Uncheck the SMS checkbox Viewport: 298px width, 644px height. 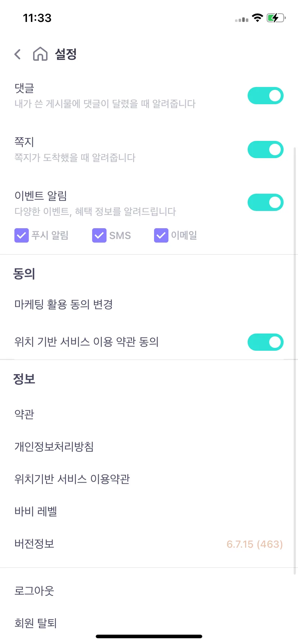99,235
